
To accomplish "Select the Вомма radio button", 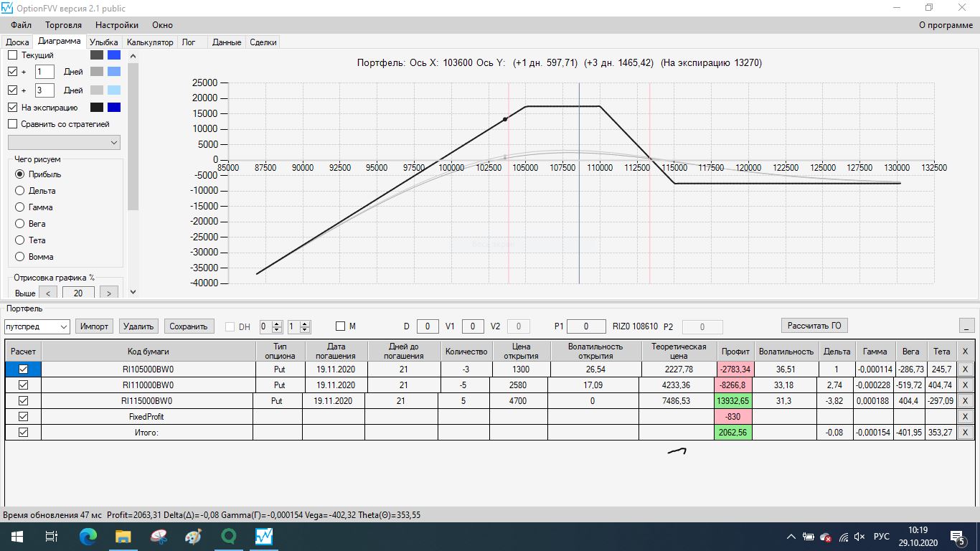I will point(20,257).
